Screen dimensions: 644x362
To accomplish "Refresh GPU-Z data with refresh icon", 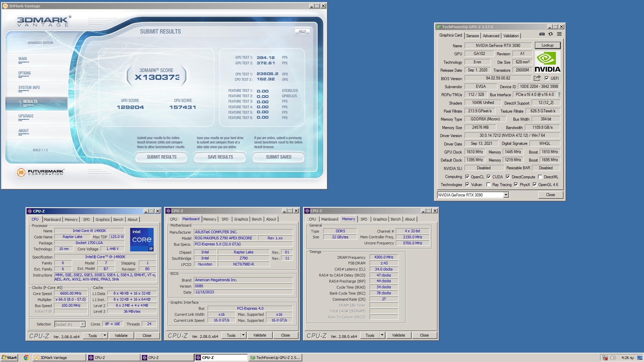I will coord(550,34).
